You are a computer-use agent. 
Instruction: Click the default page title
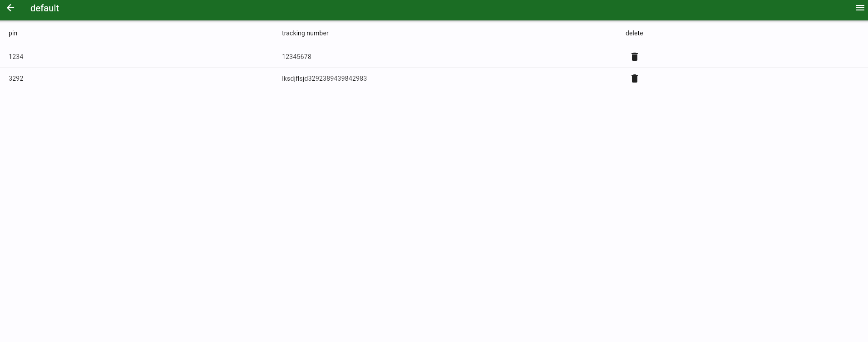click(x=44, y=8)
